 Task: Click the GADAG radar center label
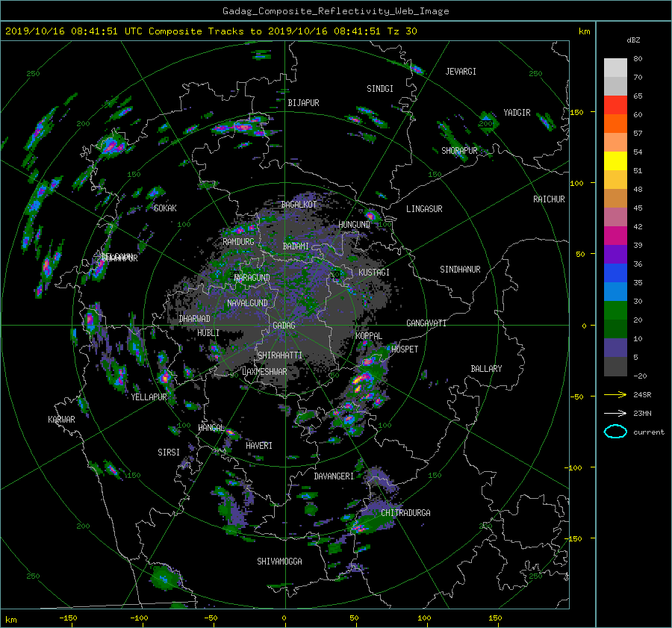[284, 326]
